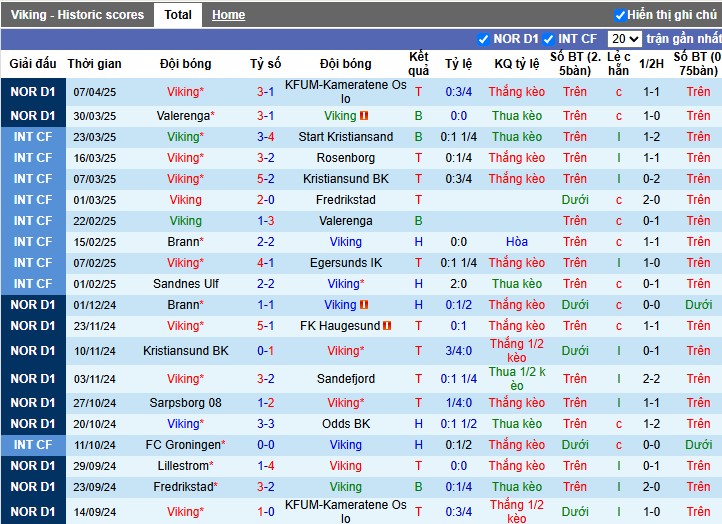Select the Sandefjord team name
722x524 pixels.
(x=345, y=379)
